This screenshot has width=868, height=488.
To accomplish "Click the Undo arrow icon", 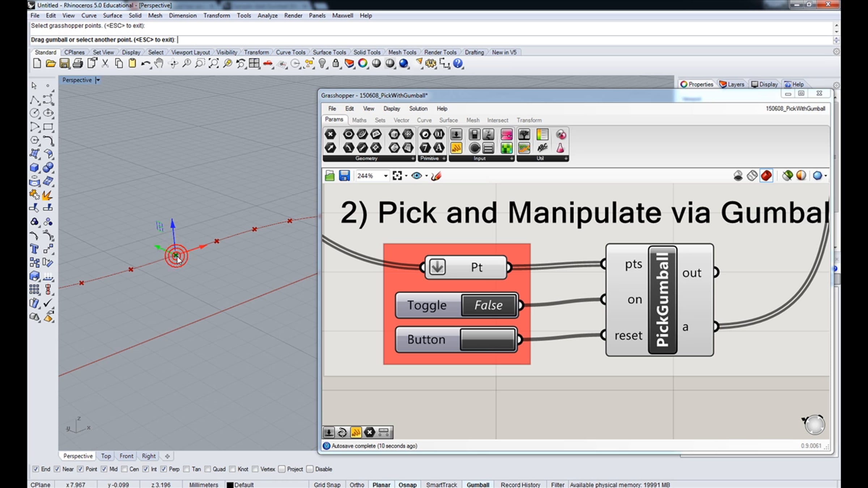I will click(x=146, y=64).
